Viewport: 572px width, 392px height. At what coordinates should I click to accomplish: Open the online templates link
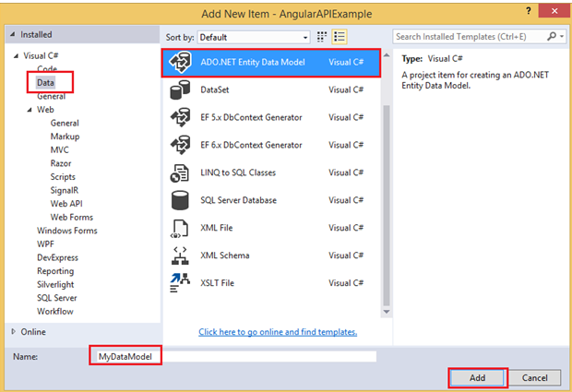(278, 332)
